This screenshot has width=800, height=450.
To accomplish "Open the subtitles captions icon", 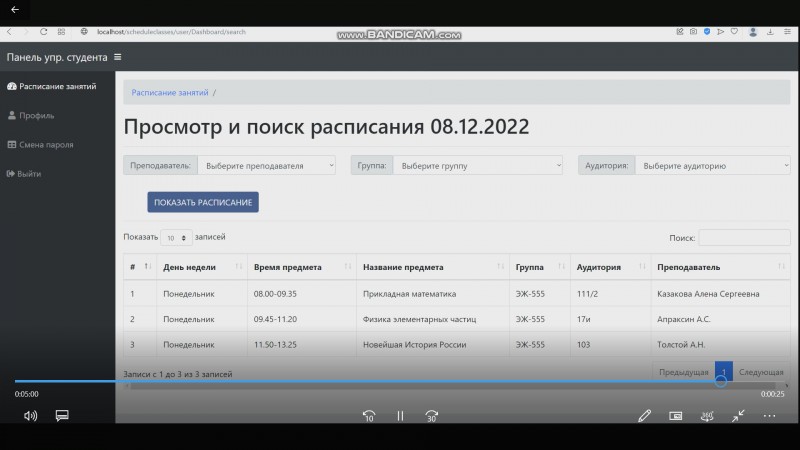I will 62,415.
